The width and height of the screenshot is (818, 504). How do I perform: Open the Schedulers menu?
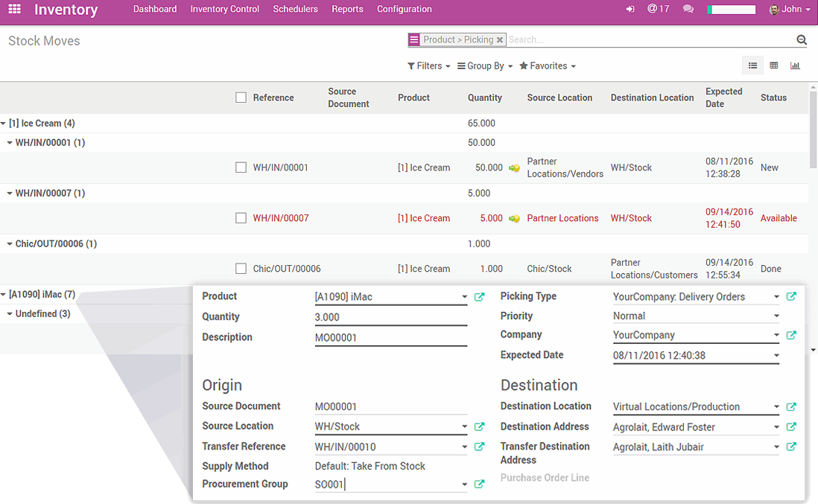tap(295, 9)
